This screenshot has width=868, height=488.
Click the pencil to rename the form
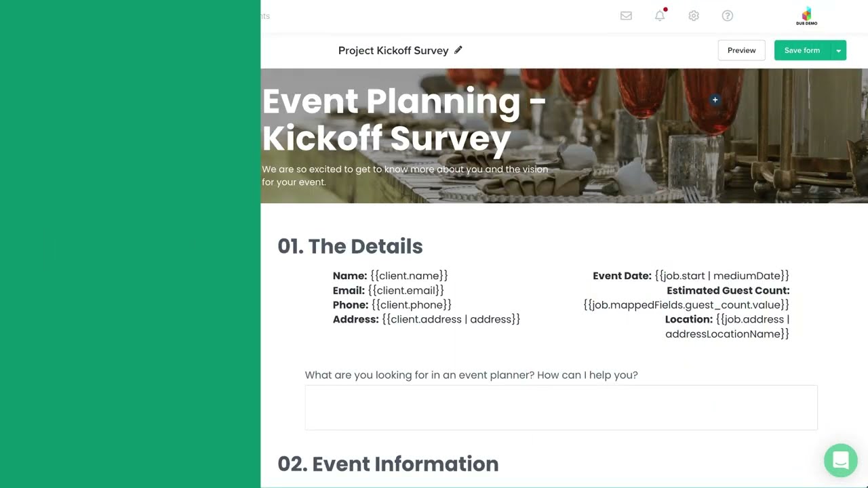[x=458, y=50]
